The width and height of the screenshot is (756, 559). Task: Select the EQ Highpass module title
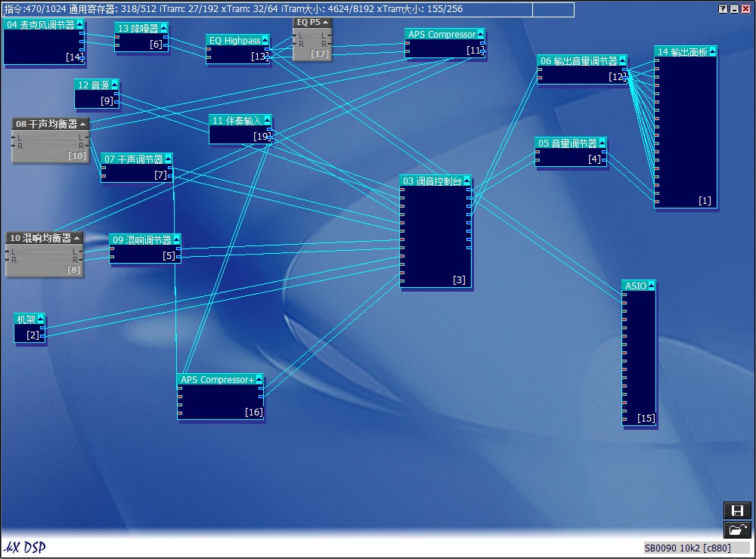point(234,41)
